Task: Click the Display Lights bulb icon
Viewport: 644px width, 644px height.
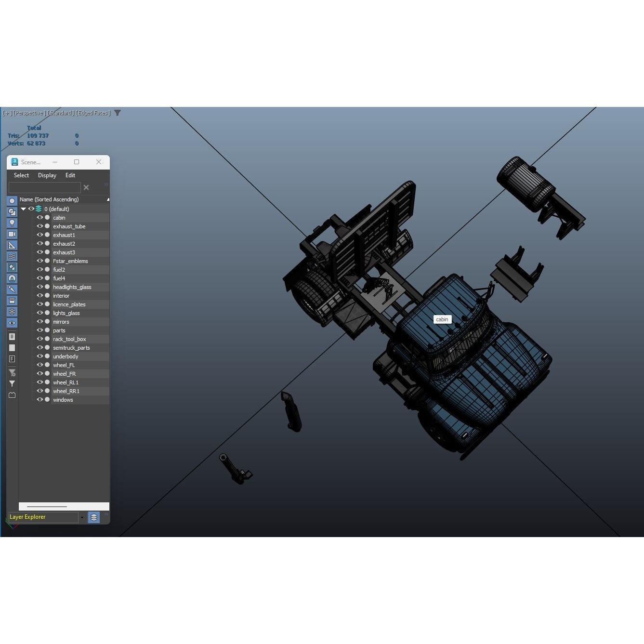Action: click(x=12, y=223)
